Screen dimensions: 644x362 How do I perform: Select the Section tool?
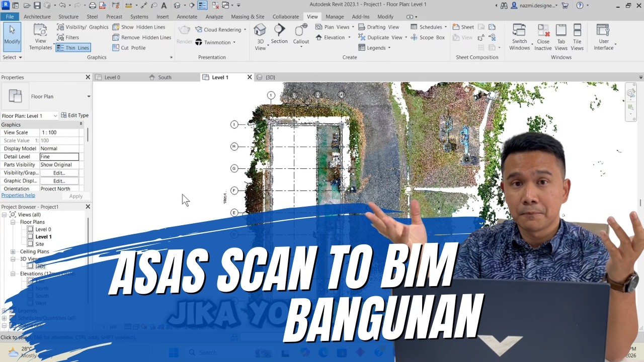click(x=279, y=34)
